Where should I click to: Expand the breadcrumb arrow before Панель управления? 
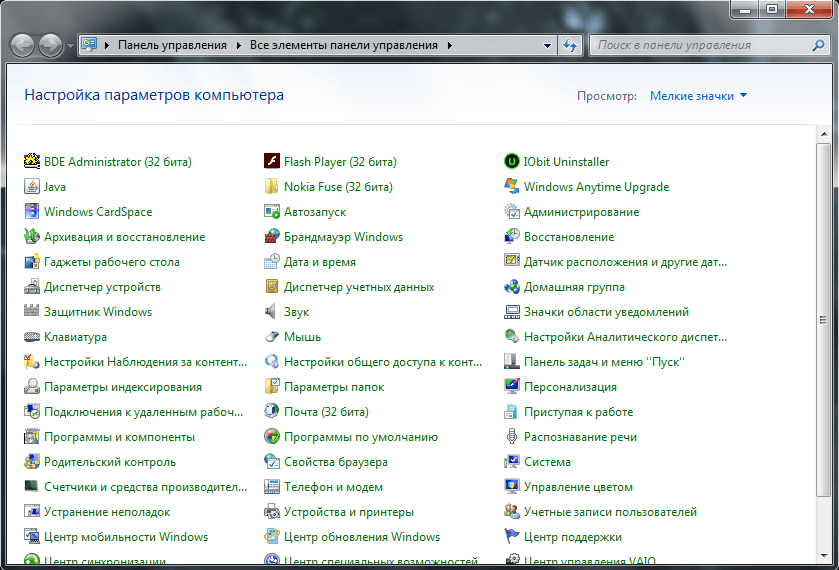pyautogui.click(x=106, y=45)
